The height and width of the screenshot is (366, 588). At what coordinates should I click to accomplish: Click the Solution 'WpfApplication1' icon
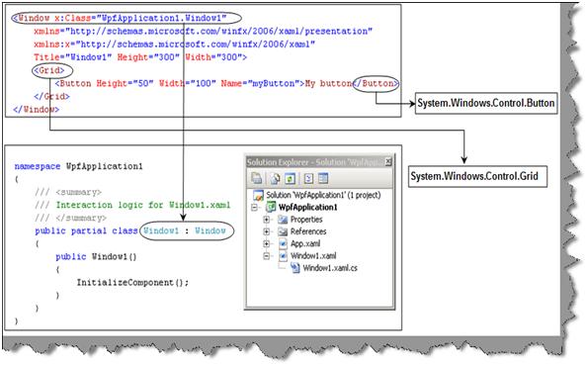point(258,195)
